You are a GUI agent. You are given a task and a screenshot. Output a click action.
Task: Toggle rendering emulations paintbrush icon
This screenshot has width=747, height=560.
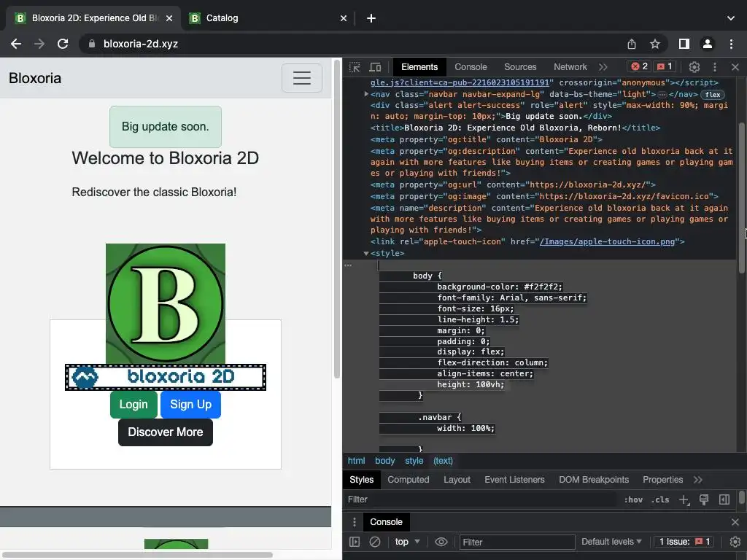pyautogui.click(x=704, y=499)
